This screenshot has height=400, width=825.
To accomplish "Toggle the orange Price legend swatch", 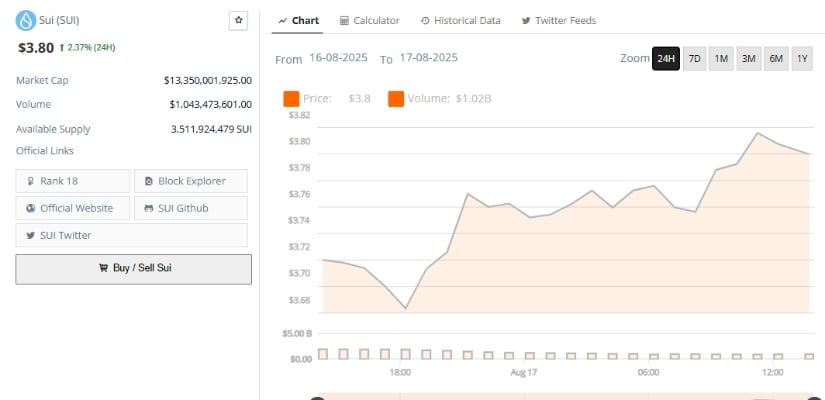I will click(291, 98).
